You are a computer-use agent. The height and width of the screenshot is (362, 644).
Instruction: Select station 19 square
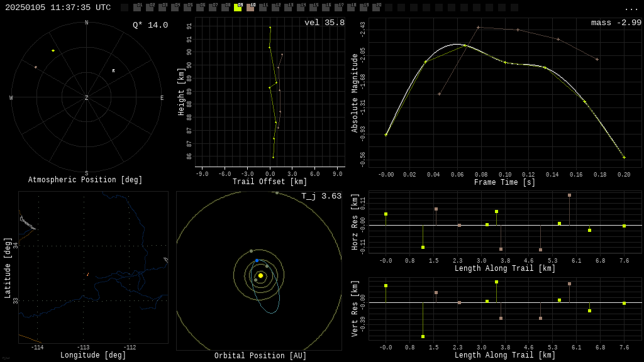(363, 8)
